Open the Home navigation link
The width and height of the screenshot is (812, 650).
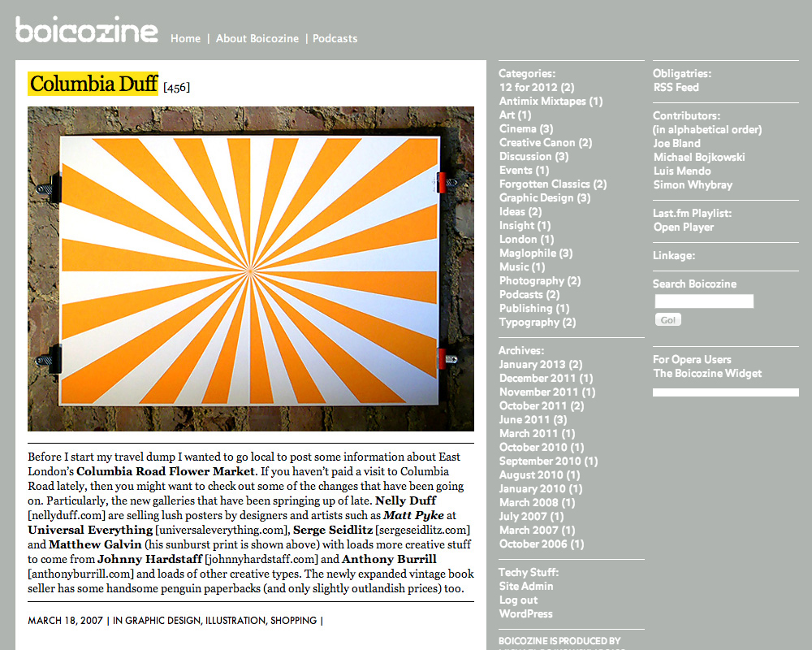pyautogui.click(x=185, y=38)
